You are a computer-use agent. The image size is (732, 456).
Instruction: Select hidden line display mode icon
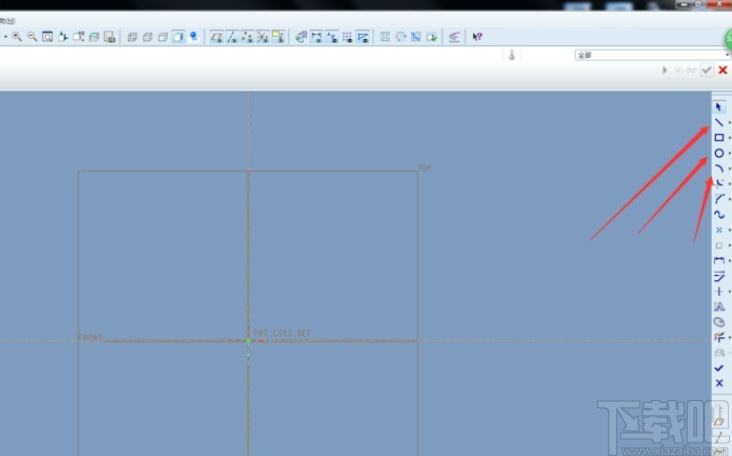pyautogui.click(x=148, y=36)
